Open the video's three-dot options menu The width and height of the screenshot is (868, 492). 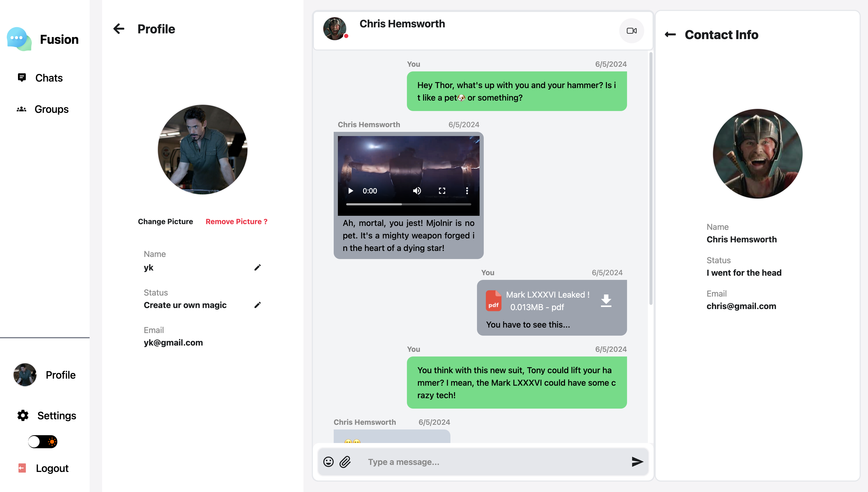click(x=467, y=191)
